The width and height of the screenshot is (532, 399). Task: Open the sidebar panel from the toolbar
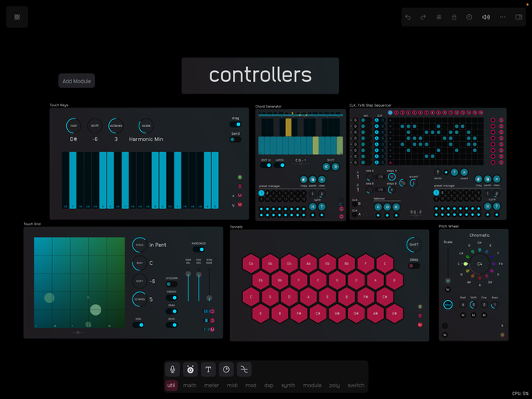tap(519, 16)
